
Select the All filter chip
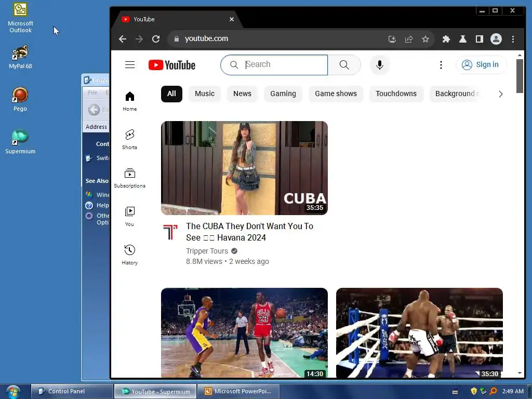pyautogui.click(x=171, y=94)
